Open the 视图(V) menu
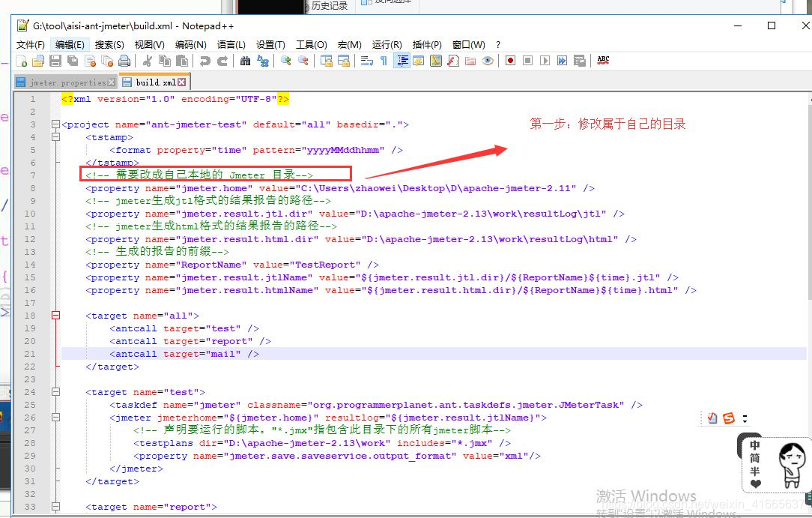The height and width of the screenshot is (518, 812). coord(150,44)
